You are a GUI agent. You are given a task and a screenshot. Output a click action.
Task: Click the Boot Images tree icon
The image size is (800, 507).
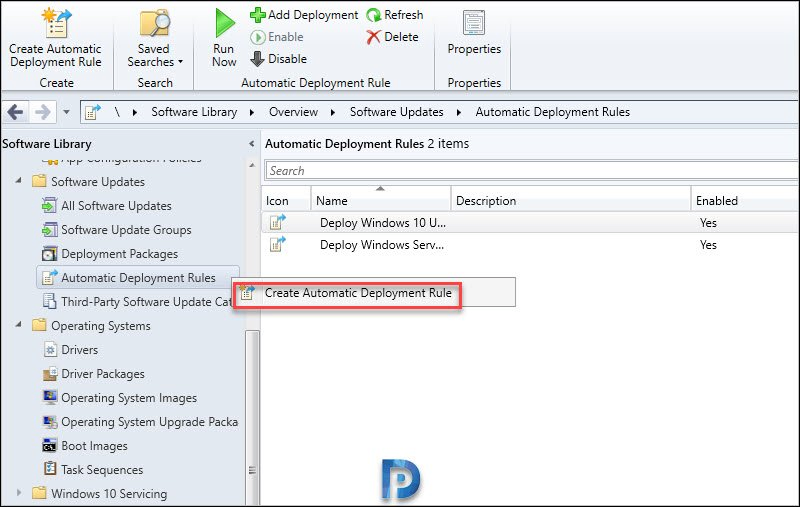pos(49,445)
